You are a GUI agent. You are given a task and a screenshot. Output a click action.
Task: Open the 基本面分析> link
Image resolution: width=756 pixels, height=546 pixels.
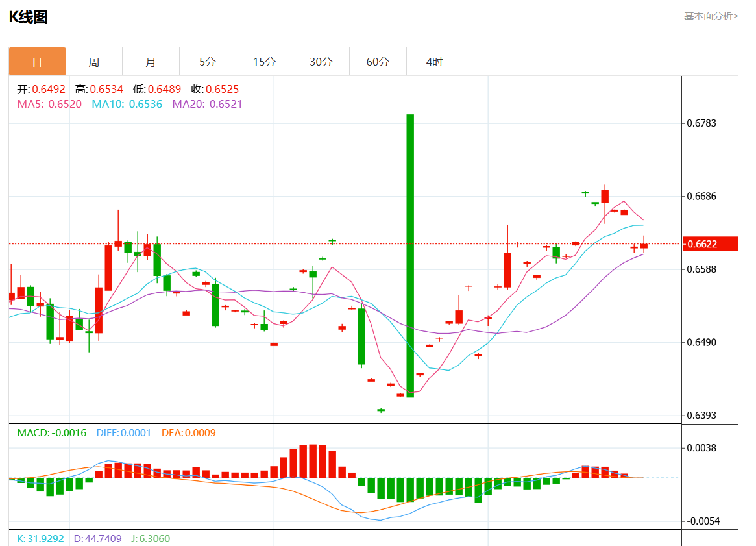711,16
